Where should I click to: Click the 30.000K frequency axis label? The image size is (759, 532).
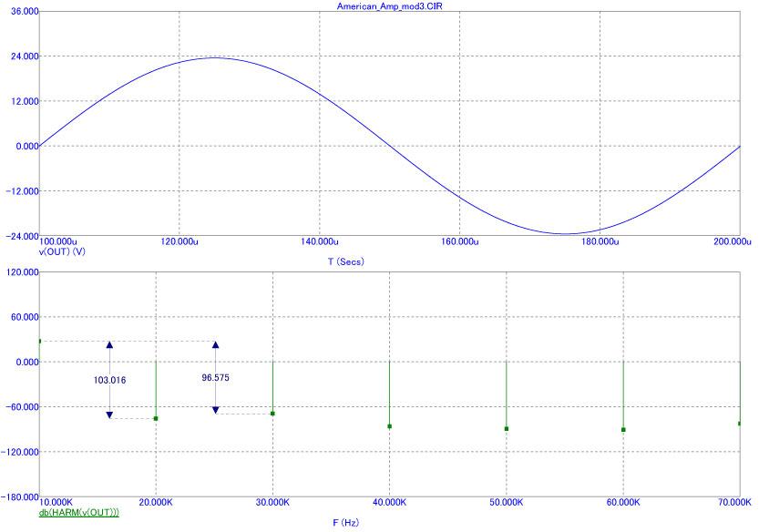point(272,503)
